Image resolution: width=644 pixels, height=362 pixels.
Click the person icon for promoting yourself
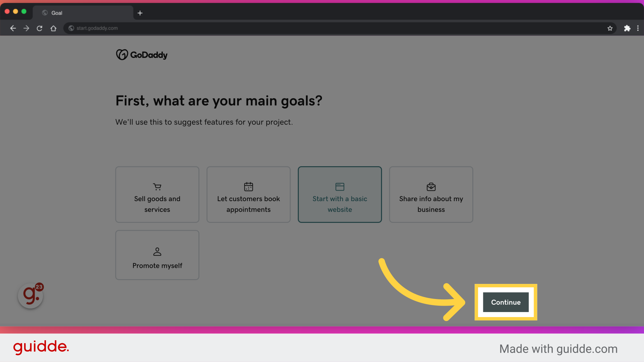(x=157, y=251)
